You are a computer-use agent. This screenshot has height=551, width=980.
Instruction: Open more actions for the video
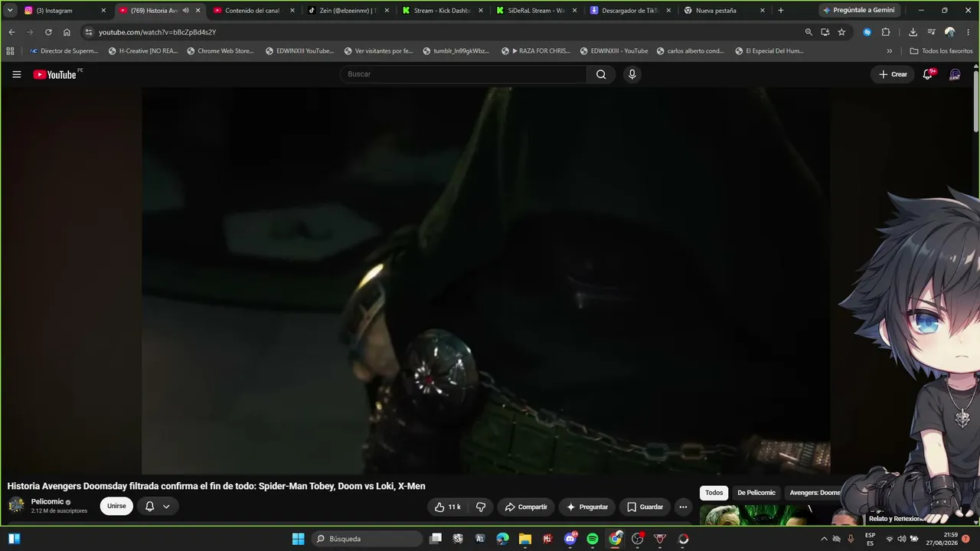tap(683, 507)
